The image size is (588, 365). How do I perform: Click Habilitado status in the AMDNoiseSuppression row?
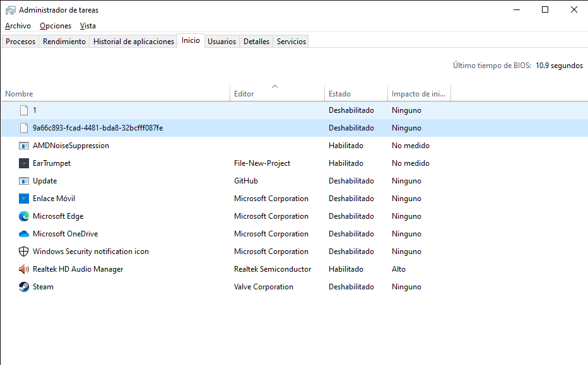click(x=346, y=146)
